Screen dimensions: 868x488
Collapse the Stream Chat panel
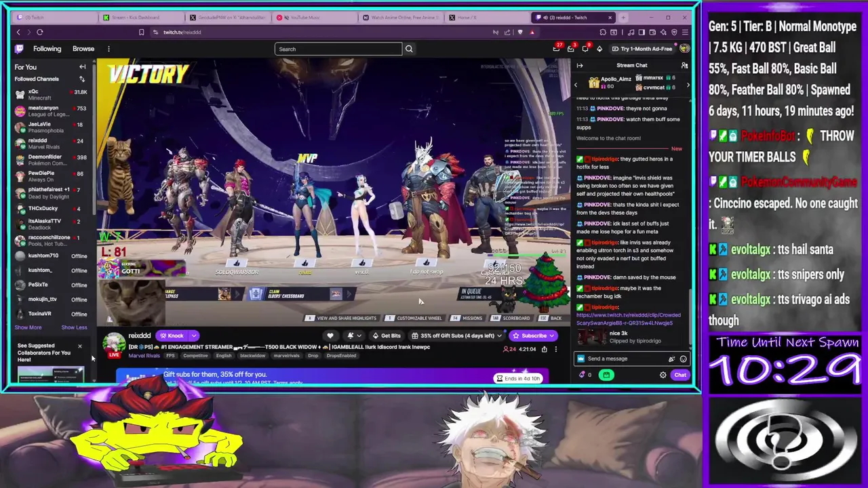point(580,66)
